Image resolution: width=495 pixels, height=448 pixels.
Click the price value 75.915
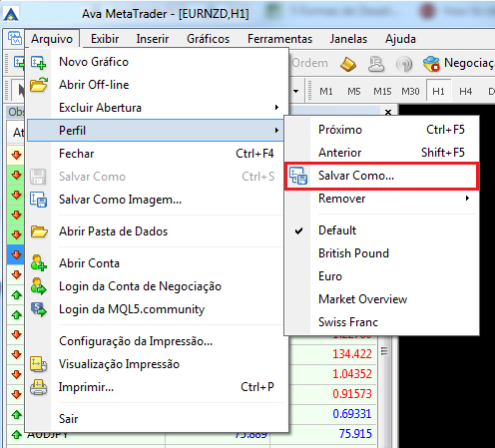(x=355, y=434)
